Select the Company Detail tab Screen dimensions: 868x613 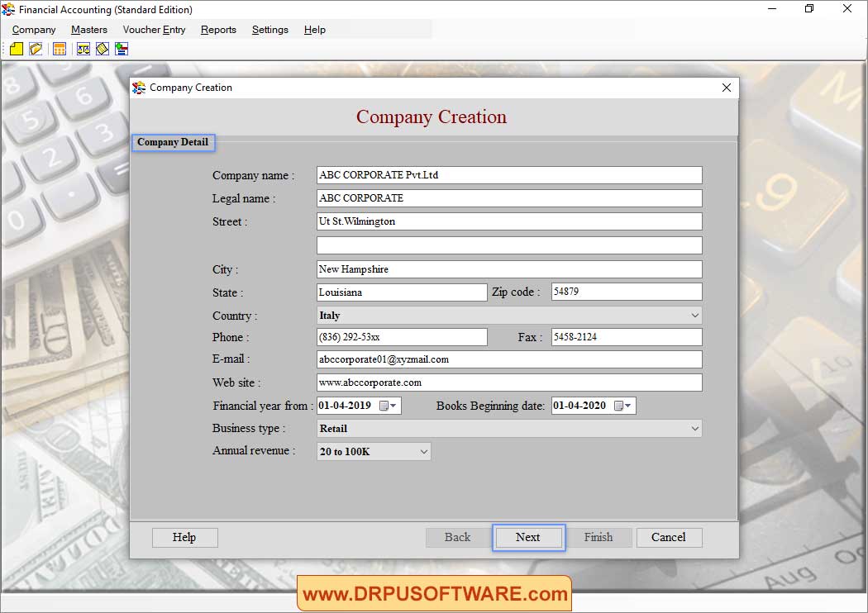tap(173, 142)
